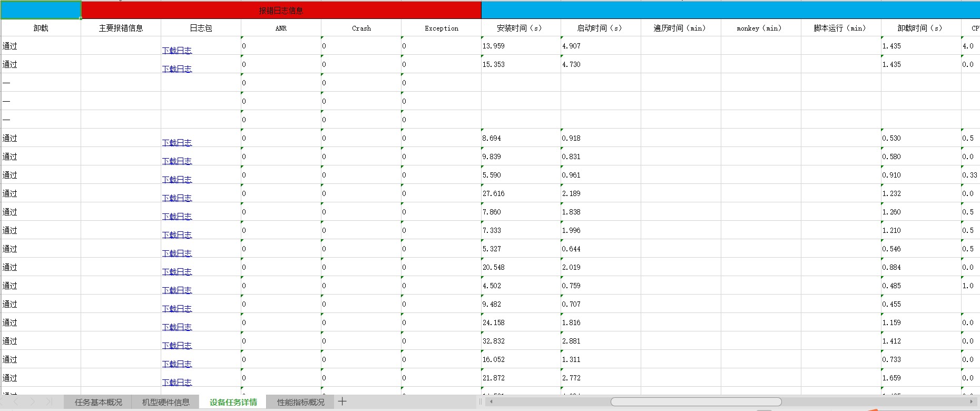Select the cell with value 13.959
The width and height of the screenshot is (980, 411).
pos(521,46)
